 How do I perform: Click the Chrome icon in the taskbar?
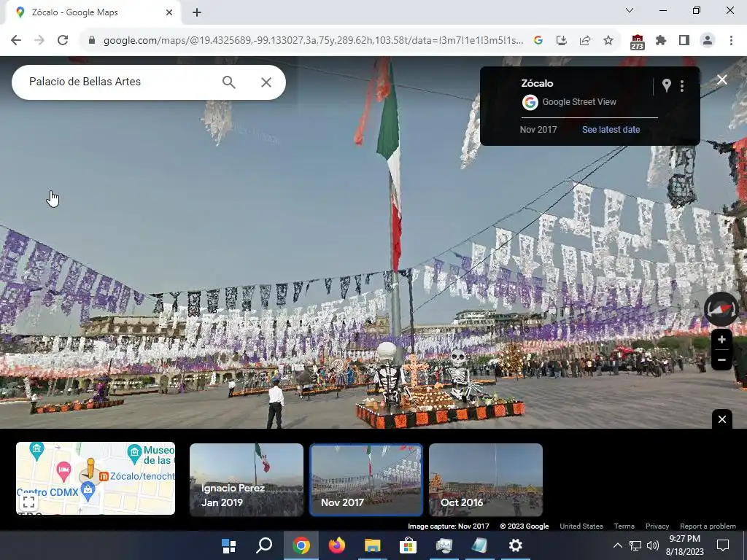pos(301,545)
